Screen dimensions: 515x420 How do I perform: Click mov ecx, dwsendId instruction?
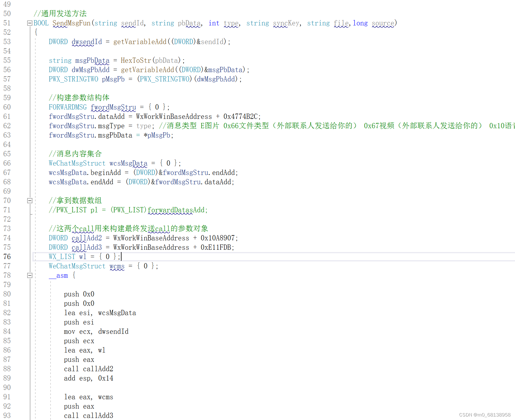pyautogui.click(x=96, y=332)
